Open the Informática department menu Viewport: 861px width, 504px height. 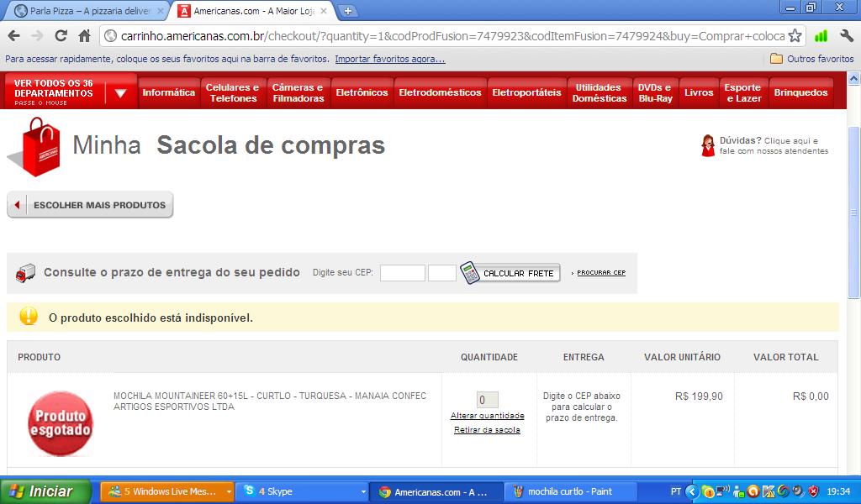coord(168,92)
